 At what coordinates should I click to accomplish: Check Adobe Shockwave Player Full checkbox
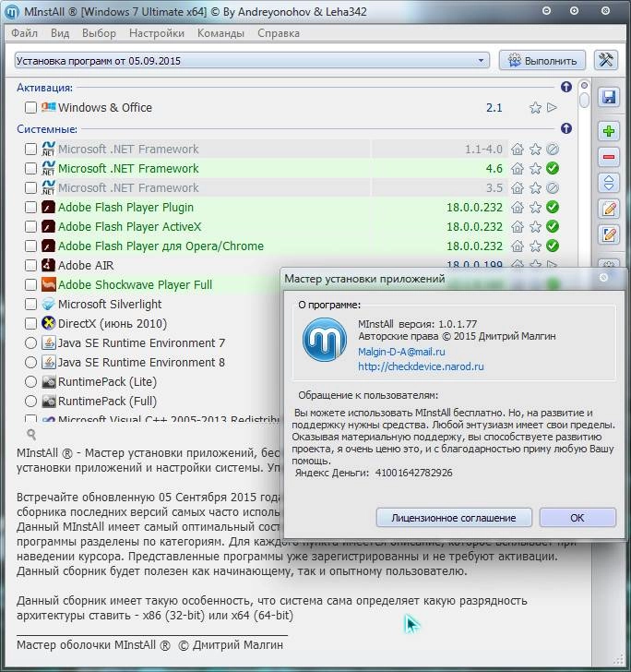pyautogui.click(x=30, y=284)
